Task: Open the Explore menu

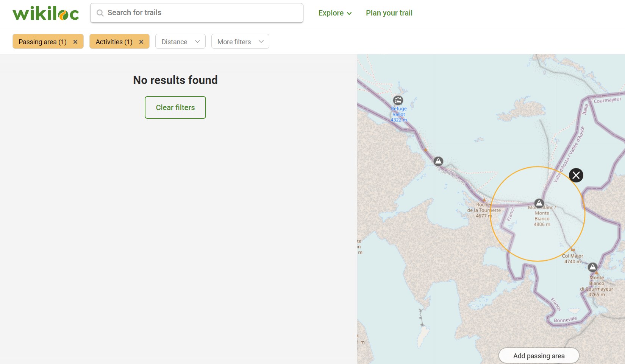Action: (335, 13)
